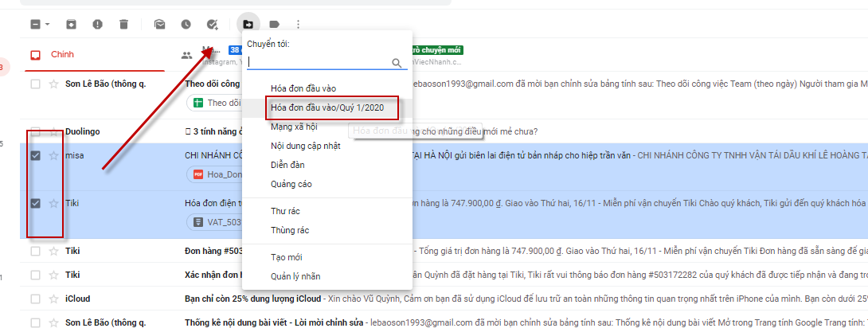Star the Tiki Xác nhận đơn email
The image size is (868, 332).
point(53,275)
